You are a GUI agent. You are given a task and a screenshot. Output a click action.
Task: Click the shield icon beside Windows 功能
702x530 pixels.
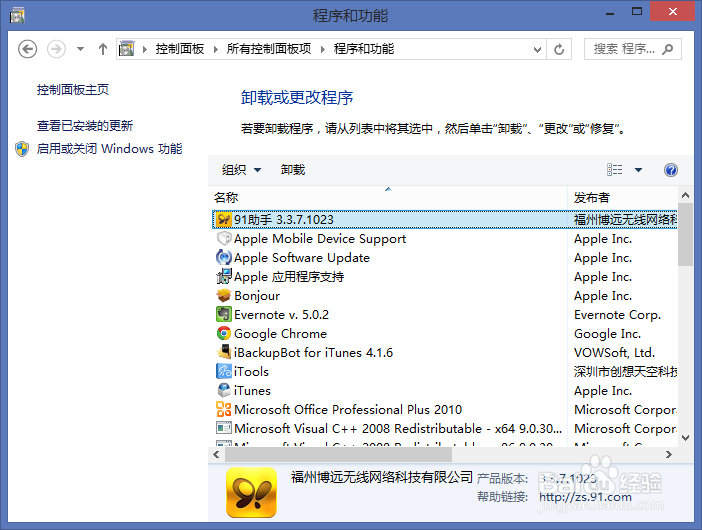pos(22,149)
